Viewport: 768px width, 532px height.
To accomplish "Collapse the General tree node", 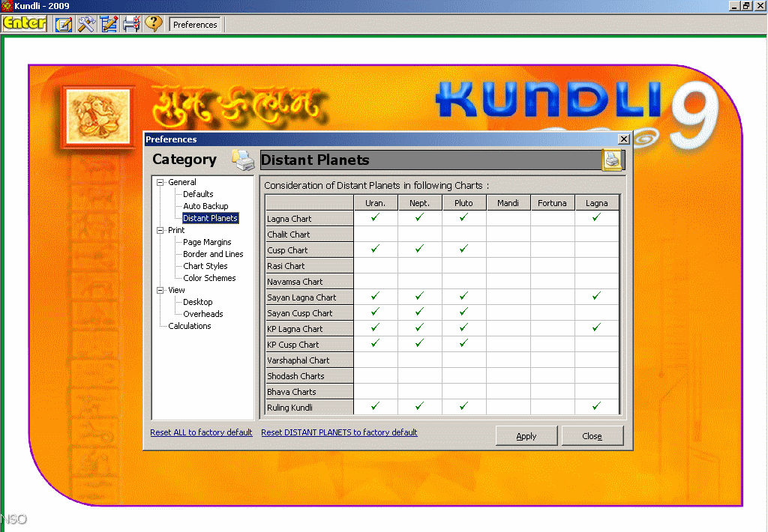I will (x=160, y=182).
